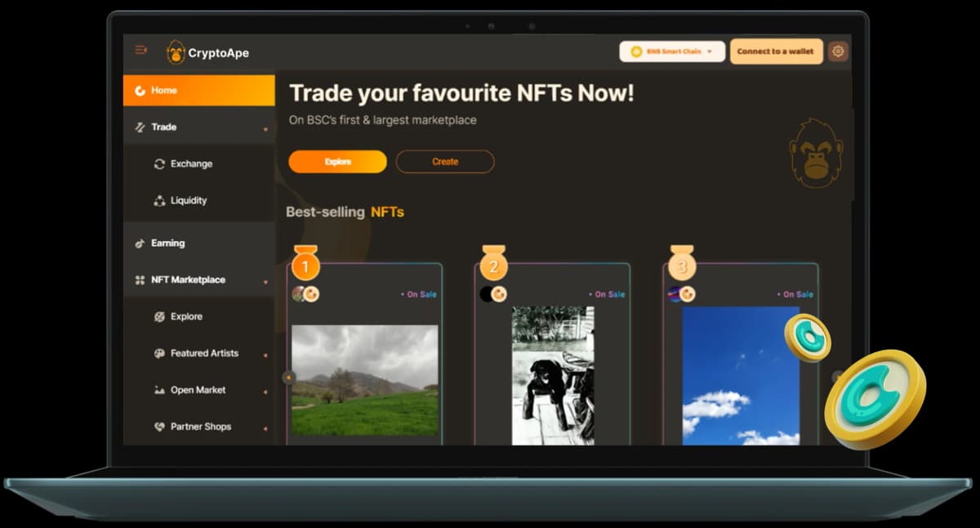Viewport: 980px width, 528px height.
Task: Click the orange Explore button
Action: pyautogui.click(x=337, y=162)
